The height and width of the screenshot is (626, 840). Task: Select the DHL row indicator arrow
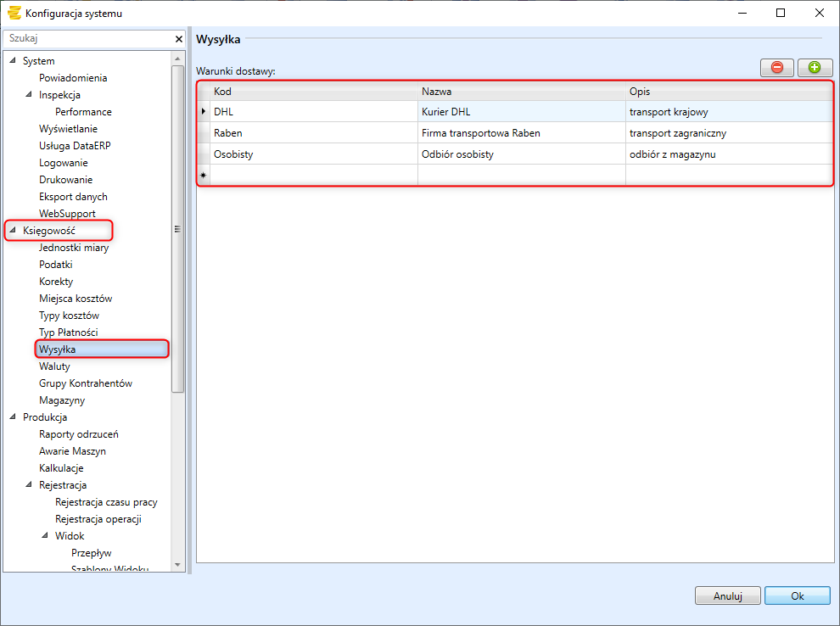pyautogui.click(x=203, y=111)
